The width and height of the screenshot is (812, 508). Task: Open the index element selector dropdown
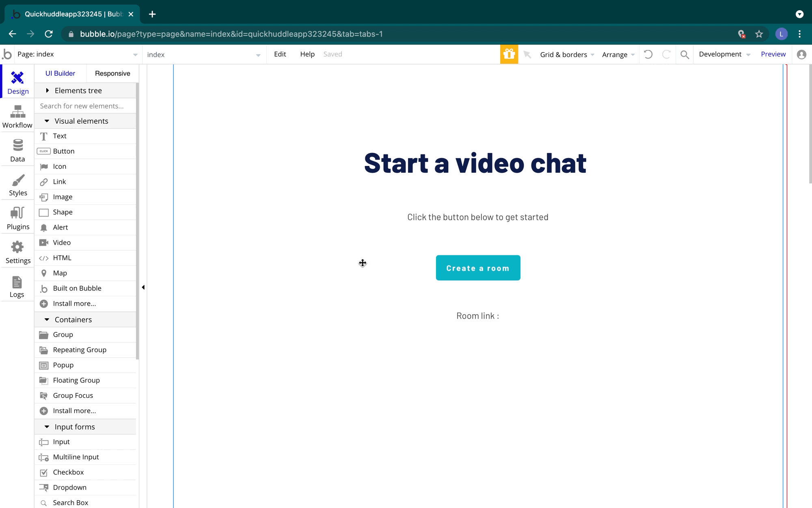pyautogui.click(x=204, y=55)
